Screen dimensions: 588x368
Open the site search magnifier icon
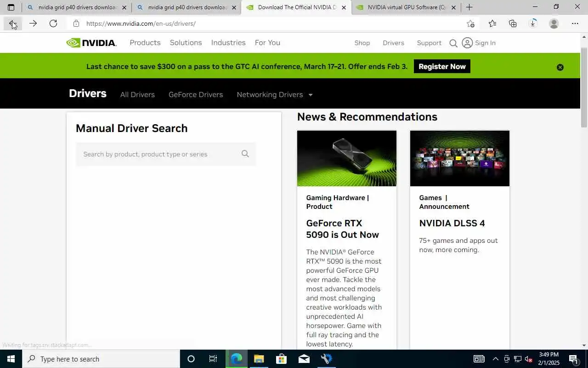click(x=453, y=43)
